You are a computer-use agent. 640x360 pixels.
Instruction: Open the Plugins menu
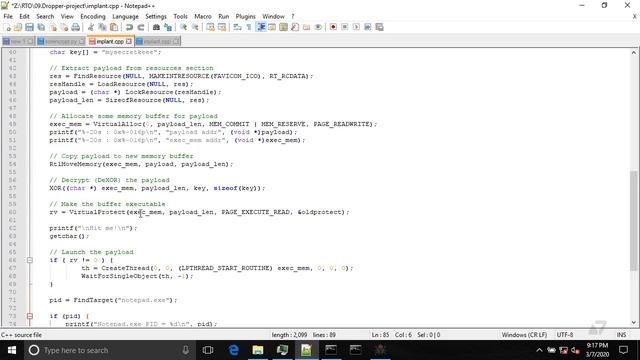click(x=245, y=16)
